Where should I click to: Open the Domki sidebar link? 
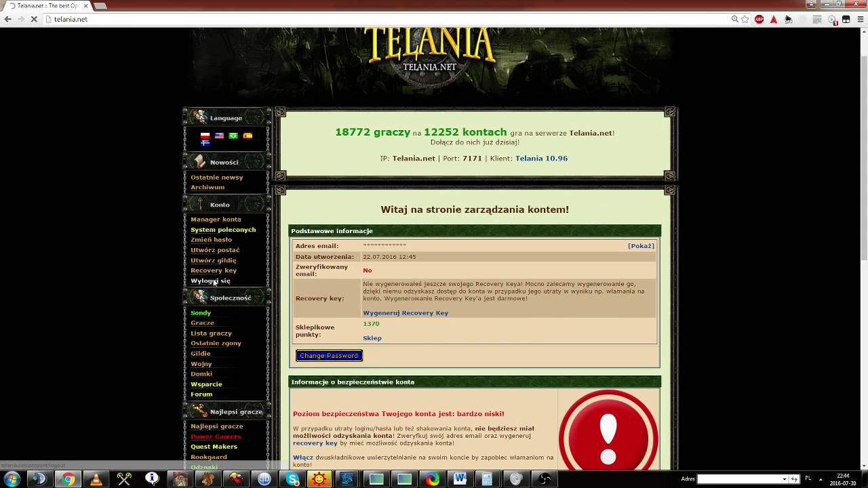201,374
